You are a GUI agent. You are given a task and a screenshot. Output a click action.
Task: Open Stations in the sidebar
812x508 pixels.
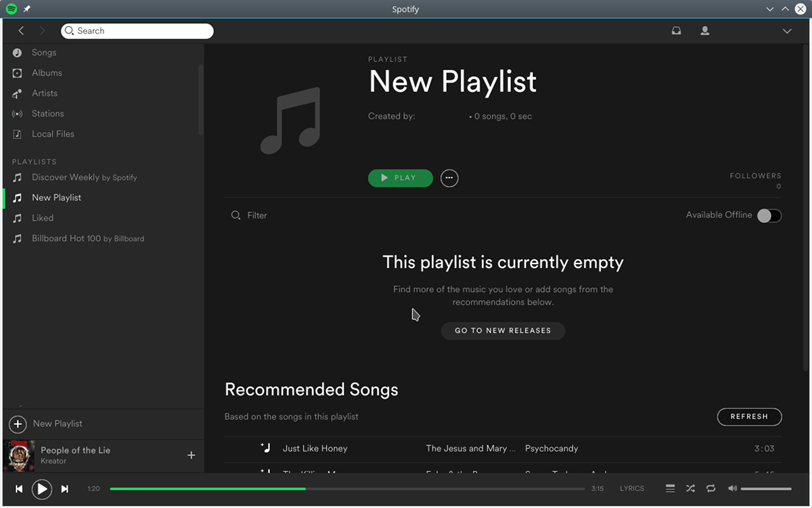pyautogui.click(x=48, y=114)
